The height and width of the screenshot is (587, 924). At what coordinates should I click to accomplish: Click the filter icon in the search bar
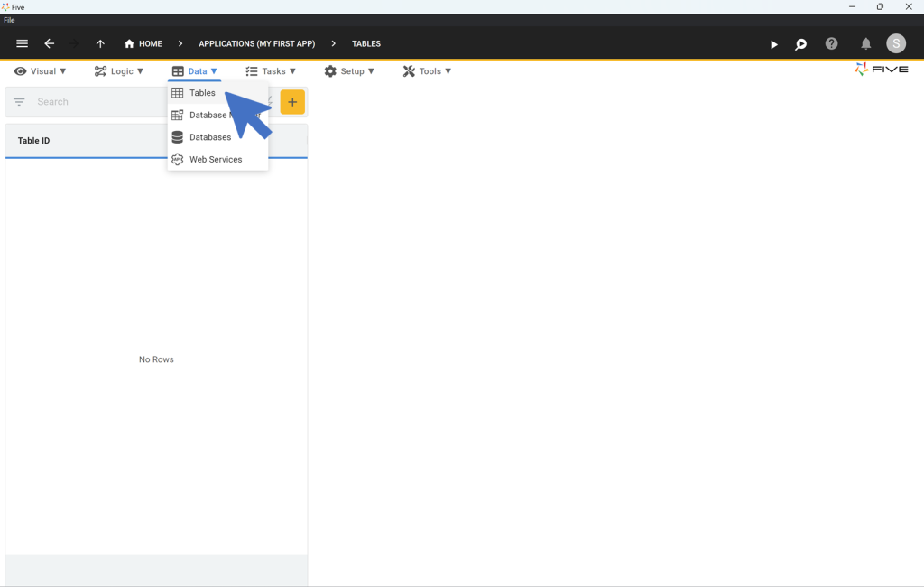[x=18, y=102]
